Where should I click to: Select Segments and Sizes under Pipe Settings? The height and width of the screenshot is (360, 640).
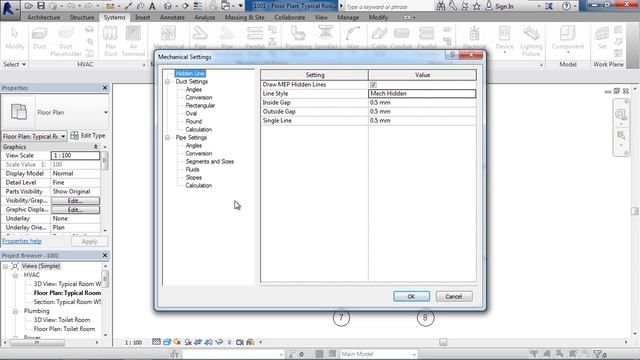[x=210, y=162]
